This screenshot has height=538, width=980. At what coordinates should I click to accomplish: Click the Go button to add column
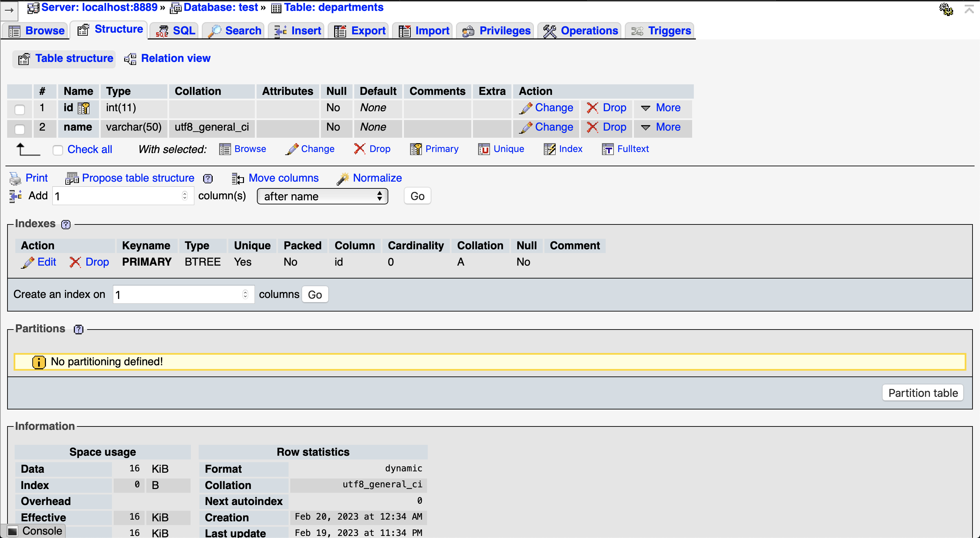click(x=417, y=196)
